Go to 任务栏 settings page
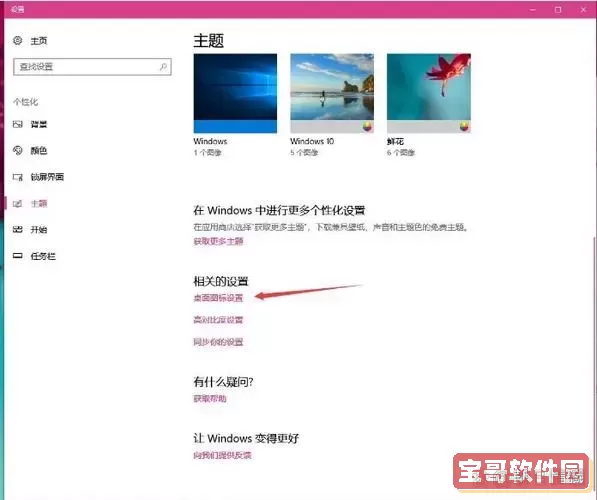 click(x=43, y=256)
